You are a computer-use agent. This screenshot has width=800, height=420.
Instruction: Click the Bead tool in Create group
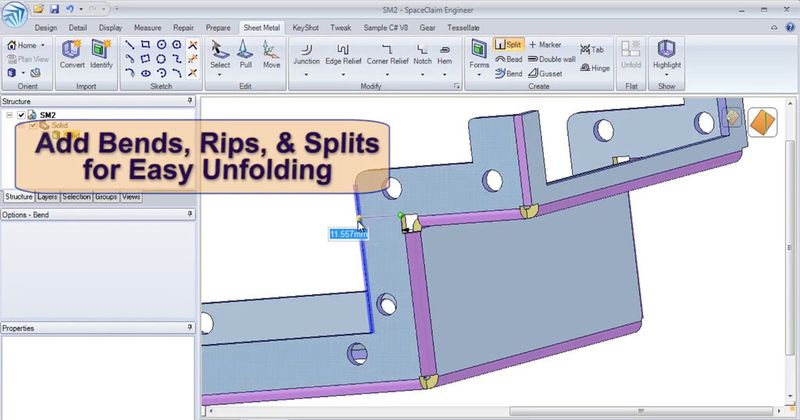click(508, 59)
